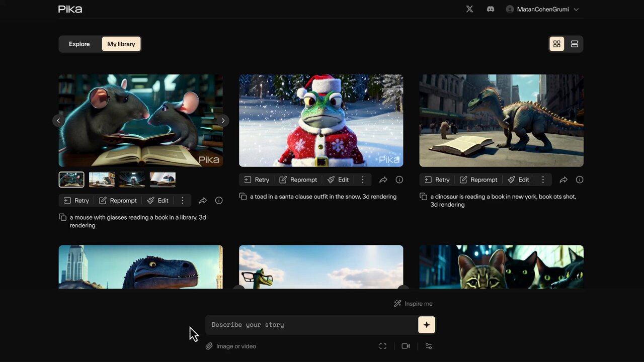
Task: Edit the santa toad video
Action: click(x=338, y=179)
